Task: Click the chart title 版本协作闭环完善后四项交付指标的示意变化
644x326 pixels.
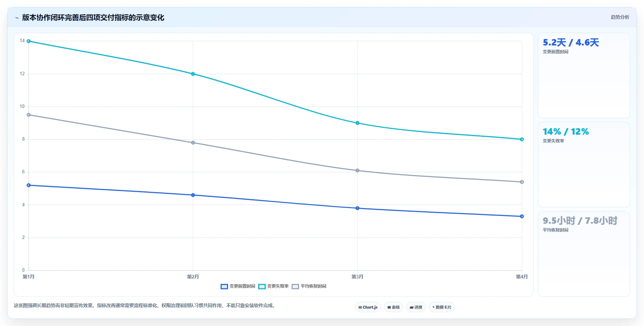Action: tap(93, 18)
